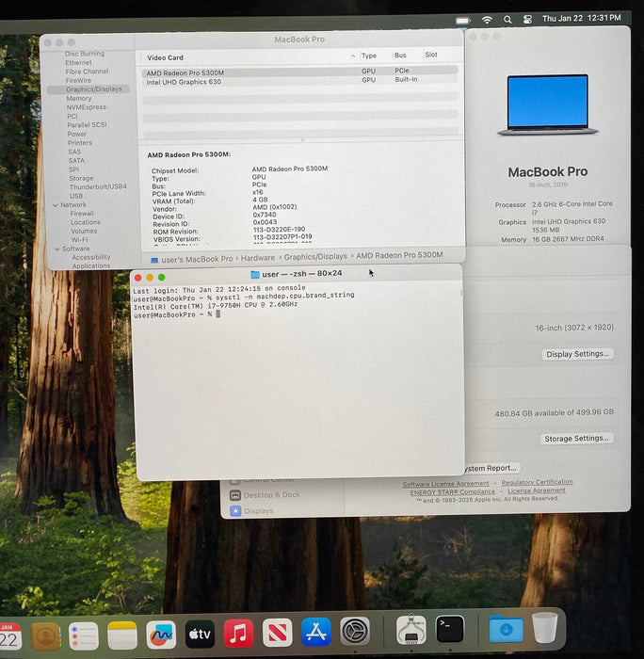This screenshot has width=644, height=659.
Task: Click Desktop & Dock in Settings sidebar
Action: click(x=271, y=494)
